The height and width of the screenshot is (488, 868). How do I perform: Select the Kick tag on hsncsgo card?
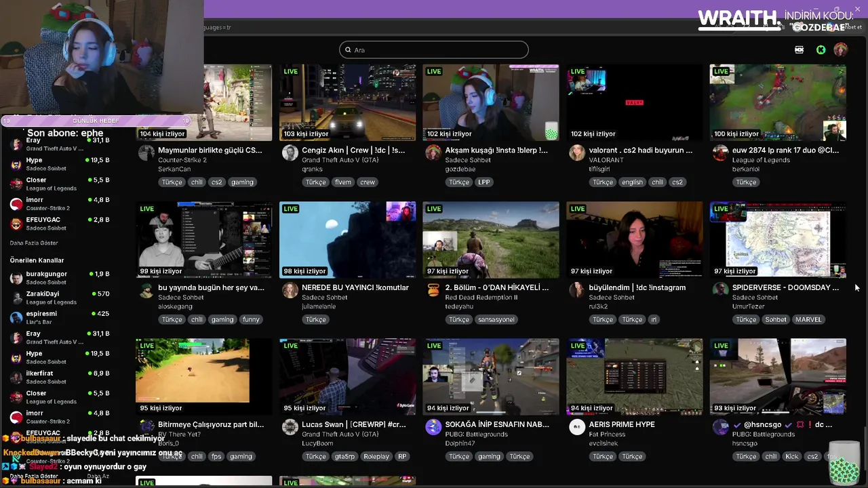(792, 456)
